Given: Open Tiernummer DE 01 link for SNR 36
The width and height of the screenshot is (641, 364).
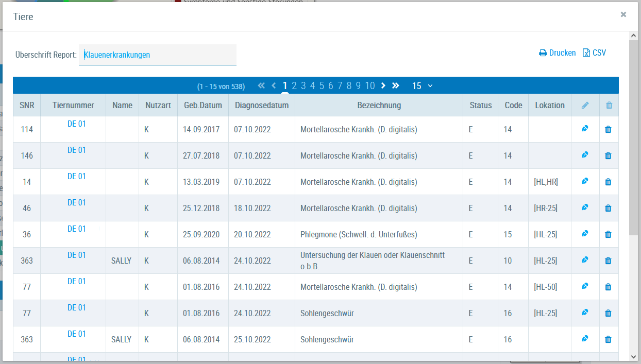Looking at the screenshot, I should coord(76,229).
